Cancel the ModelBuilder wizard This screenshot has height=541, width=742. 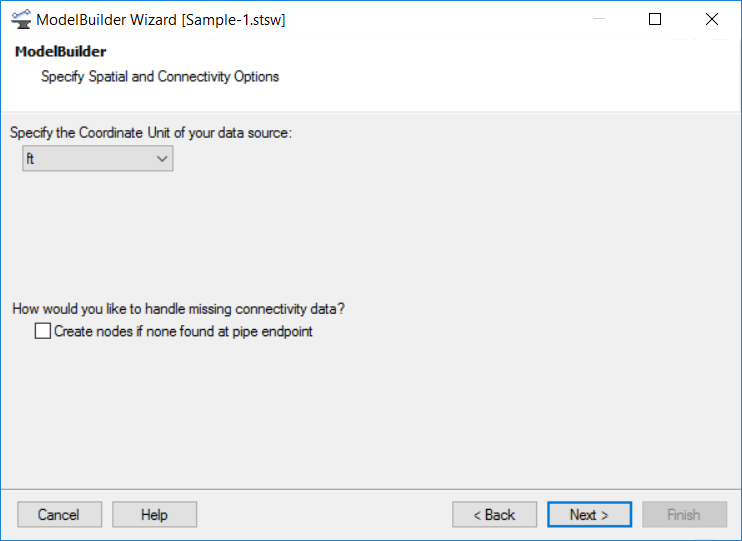[60, 514]
